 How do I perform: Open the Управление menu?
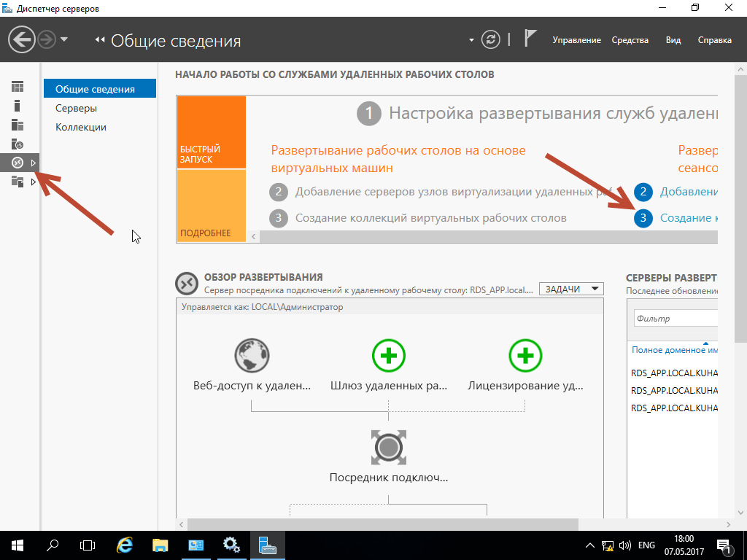576,40
